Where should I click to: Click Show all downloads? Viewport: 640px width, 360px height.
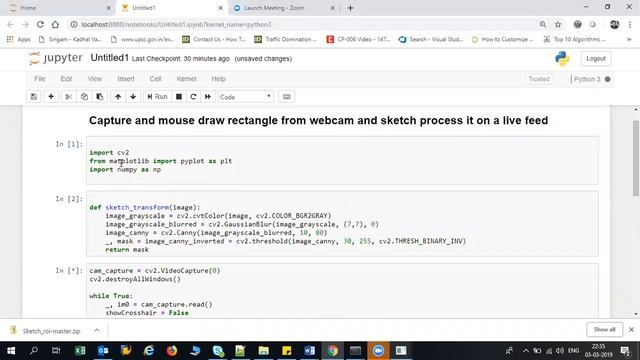coord(604,329)
